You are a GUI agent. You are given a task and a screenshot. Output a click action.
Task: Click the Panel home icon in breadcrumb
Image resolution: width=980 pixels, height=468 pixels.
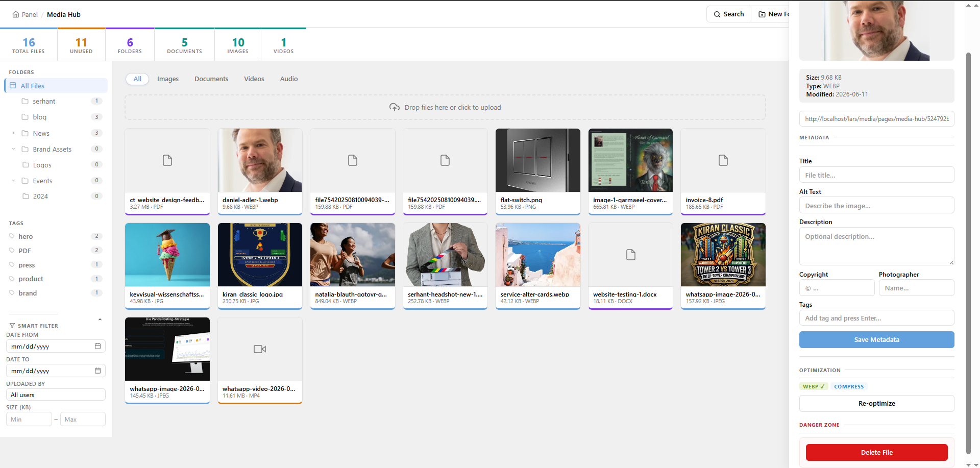(16, 14)
